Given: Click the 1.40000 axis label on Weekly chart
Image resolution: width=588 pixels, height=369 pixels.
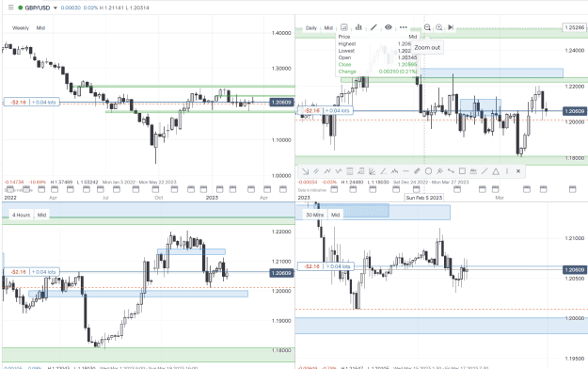Looking at the screenshot, I should (281, 33).
